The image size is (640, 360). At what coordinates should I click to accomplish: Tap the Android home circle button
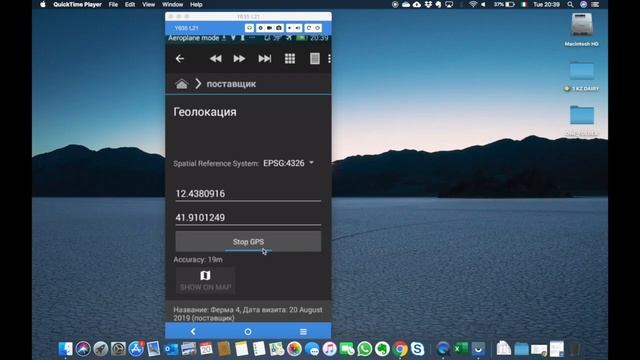tap(248, 331)
